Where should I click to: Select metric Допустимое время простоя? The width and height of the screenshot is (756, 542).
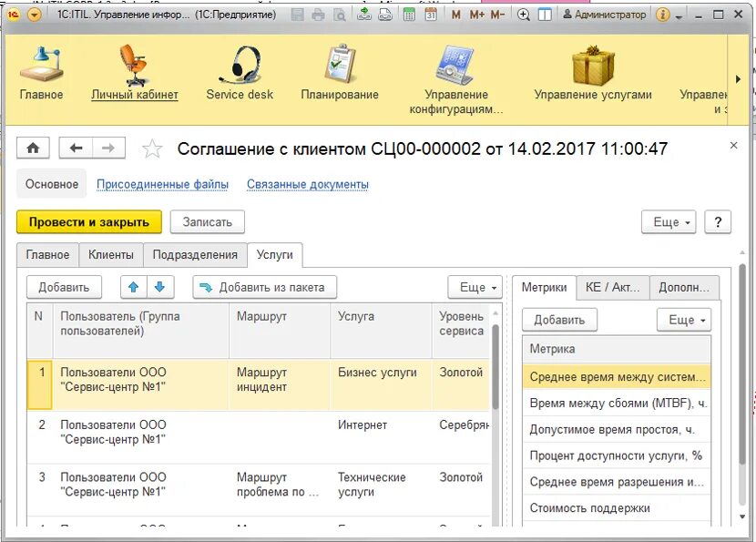click(617, 429)
